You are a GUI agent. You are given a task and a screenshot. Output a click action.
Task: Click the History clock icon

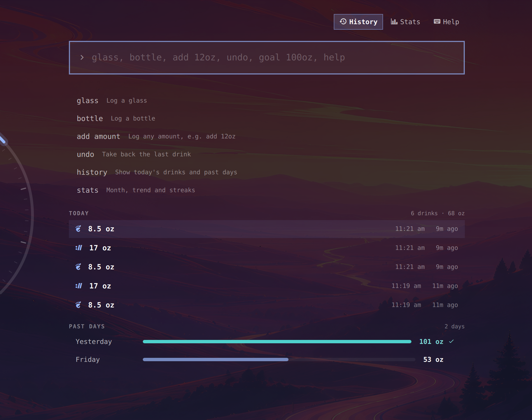(343, 22)
